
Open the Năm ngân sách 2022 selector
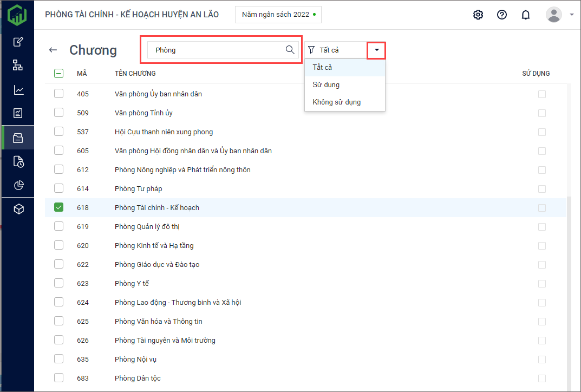tap(278, 15)
